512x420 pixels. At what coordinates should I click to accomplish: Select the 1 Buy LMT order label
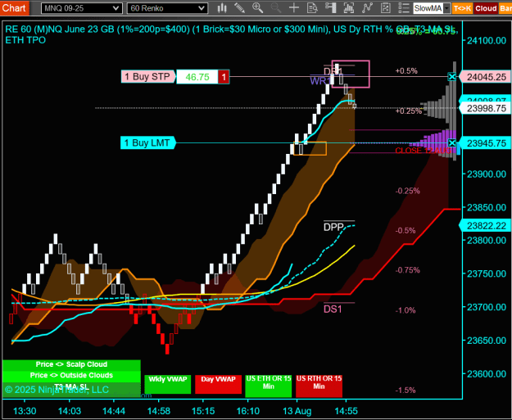148,143
